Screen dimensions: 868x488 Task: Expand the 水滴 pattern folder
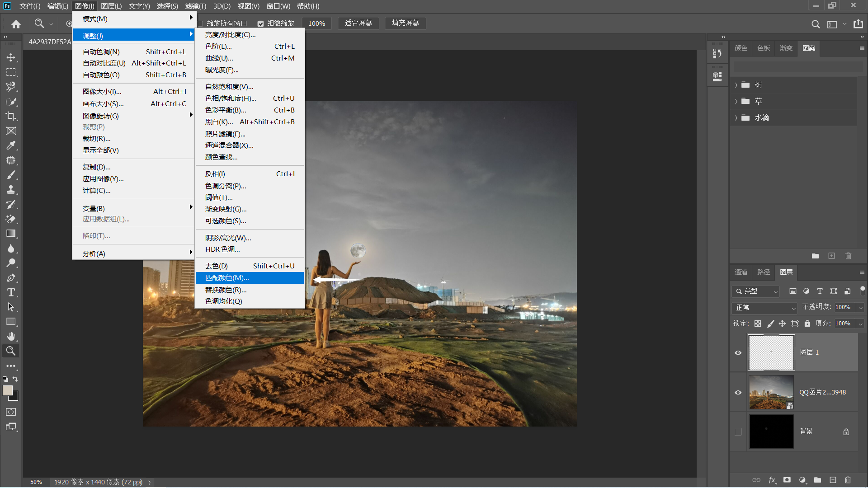click(736, 118)
